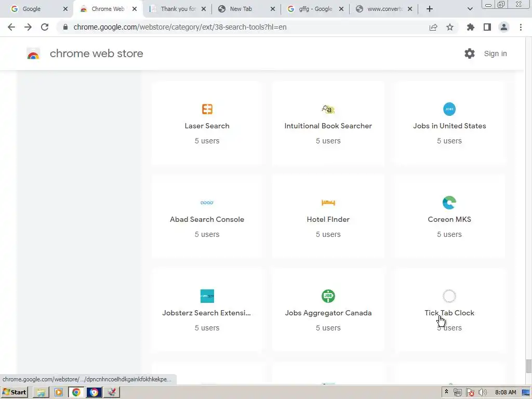This screenshot has width=532, height=399.
Task: Click the 5 users text under Hotel FInder
Action: pos(328,234)
